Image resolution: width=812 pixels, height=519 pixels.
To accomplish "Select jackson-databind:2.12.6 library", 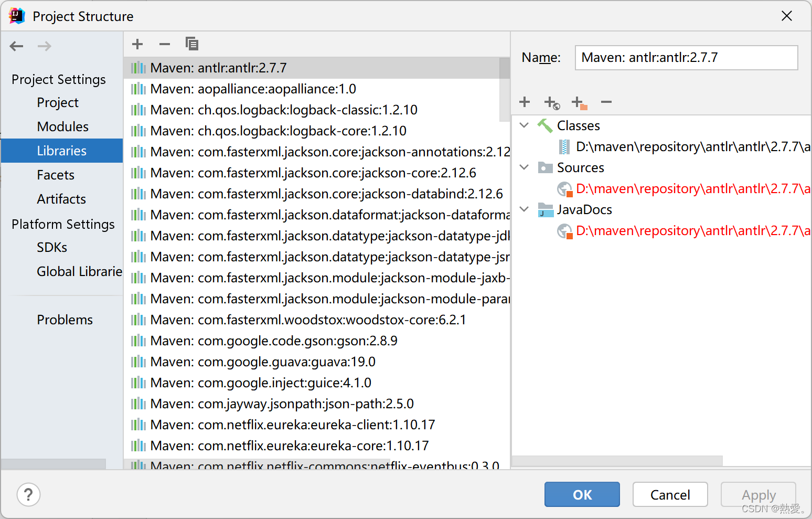I will click(x=317, y=194).
